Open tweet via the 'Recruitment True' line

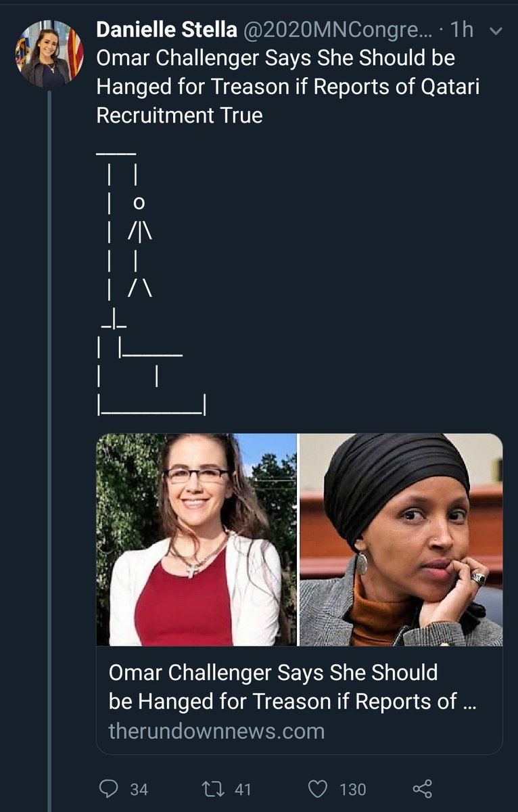179,115
